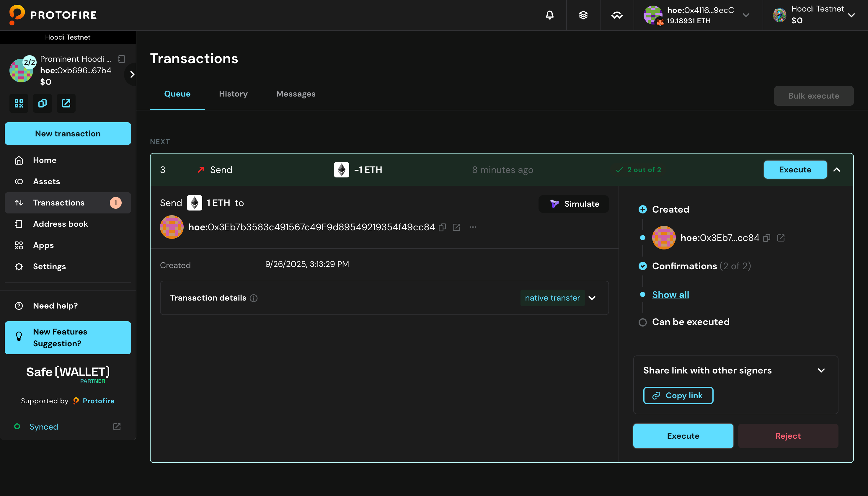Image resolution: width=868 pixels, height=496 pixels.
Task: Expand the Transaction details section
Action: [592, 298]
